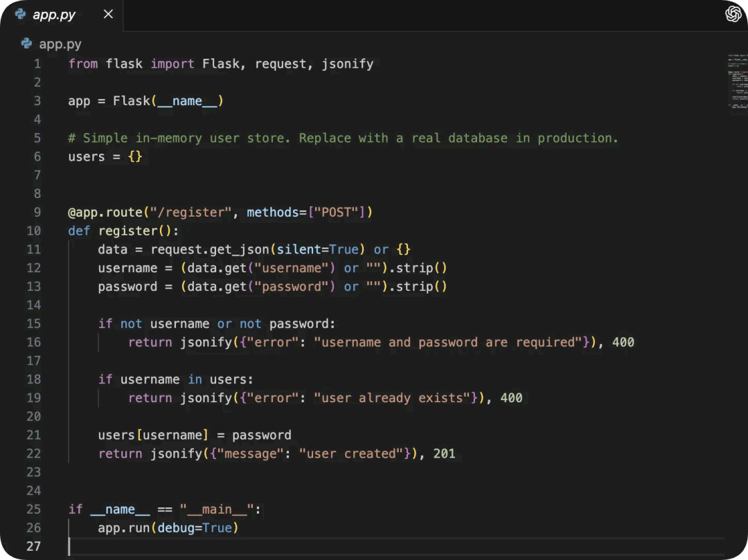748x560 pixels.
Task: Click "def register():" function definition
Action: click(123, 231)
